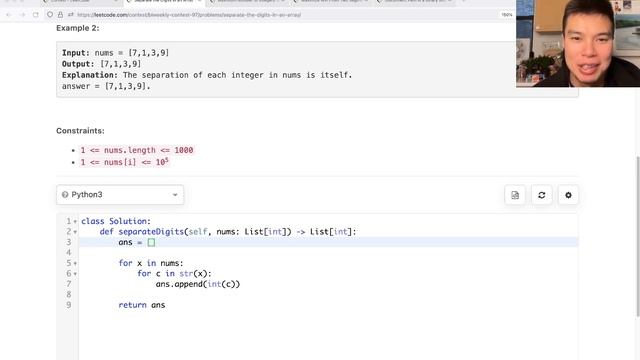Screen dimensions: 640x360
Task: Click the 'Explanation:' line in Example 2
Action: (207, 75)
